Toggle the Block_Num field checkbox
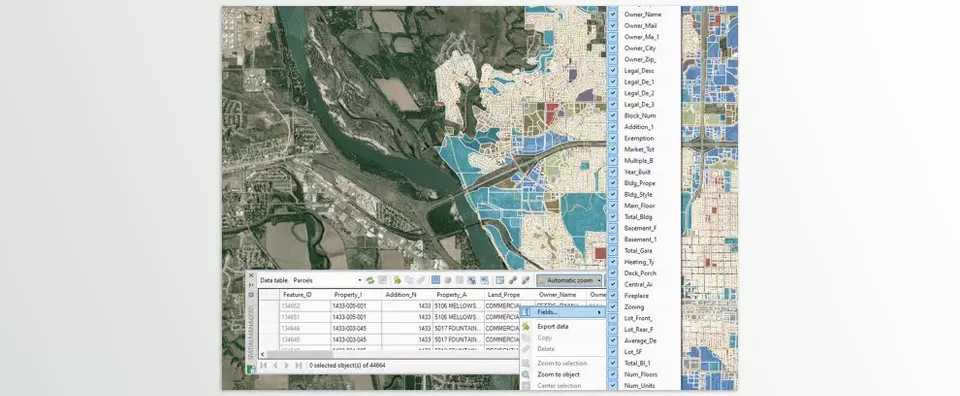The height and width of the screenshot is (396, 960). pyautogui.click(x=613, y=115)
